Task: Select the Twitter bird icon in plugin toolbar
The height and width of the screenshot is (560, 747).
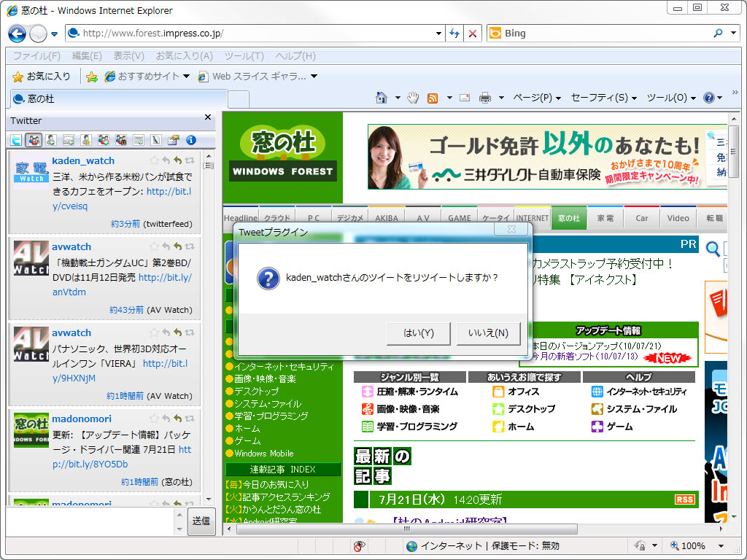Action: click(16, 139)
